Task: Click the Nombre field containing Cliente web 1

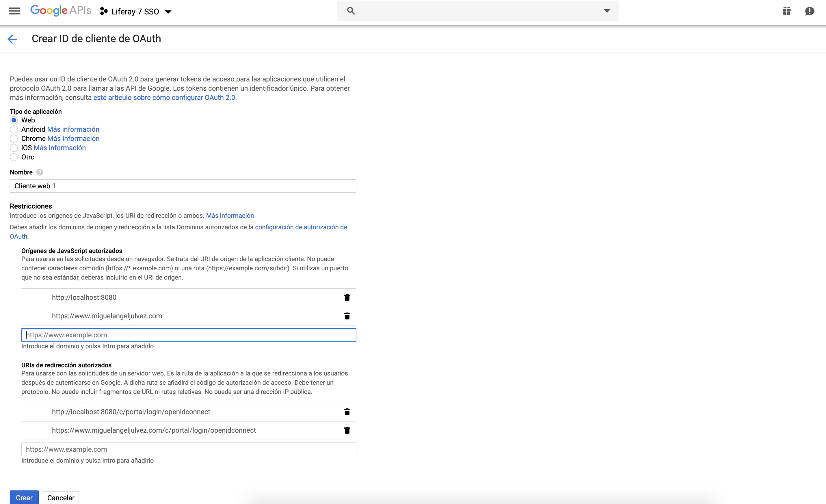Action: tap(183, 186)
